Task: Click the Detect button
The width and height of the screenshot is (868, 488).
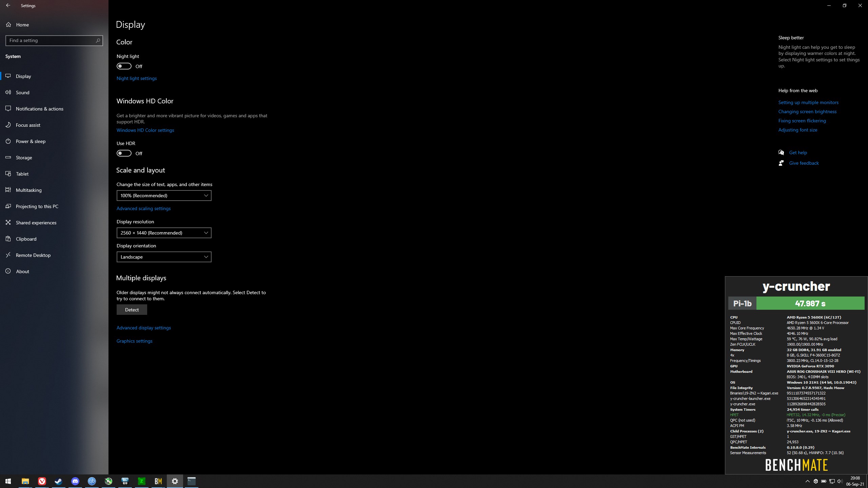Action: (x=132, y=310)
